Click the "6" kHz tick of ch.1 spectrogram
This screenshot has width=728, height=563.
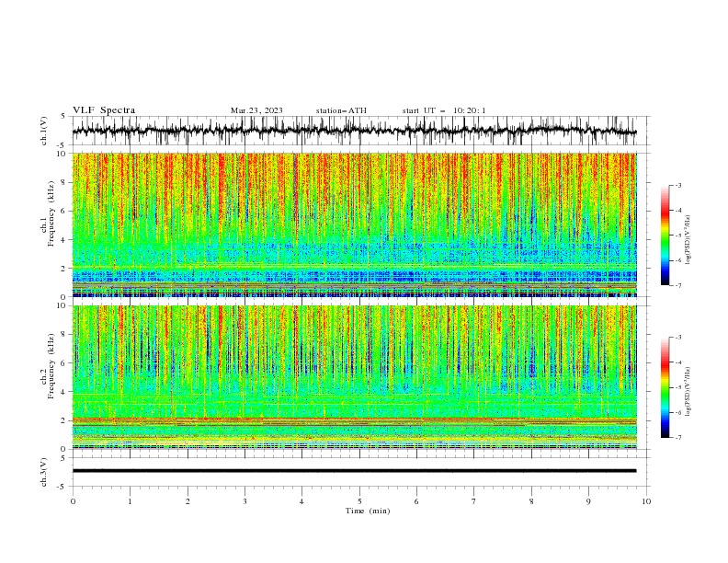pyautogui.click(x=65, y=211)
